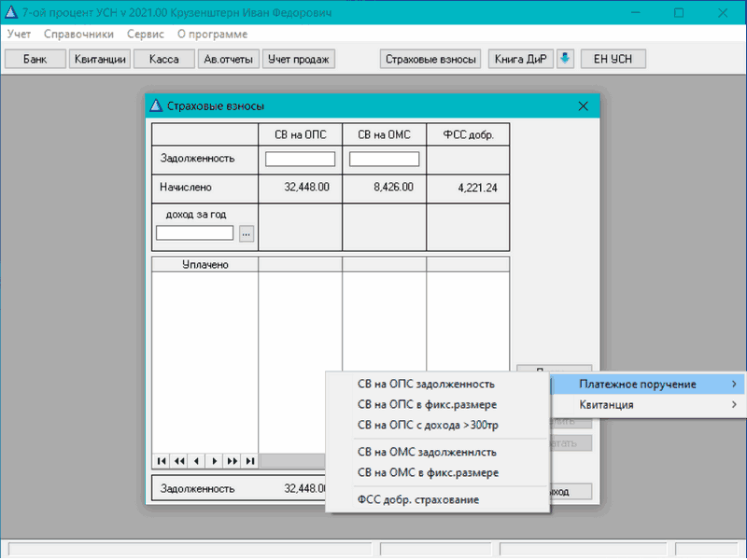Close the Страховые взносы dialog
Screen dimensions: 747x560
point(584,105)
